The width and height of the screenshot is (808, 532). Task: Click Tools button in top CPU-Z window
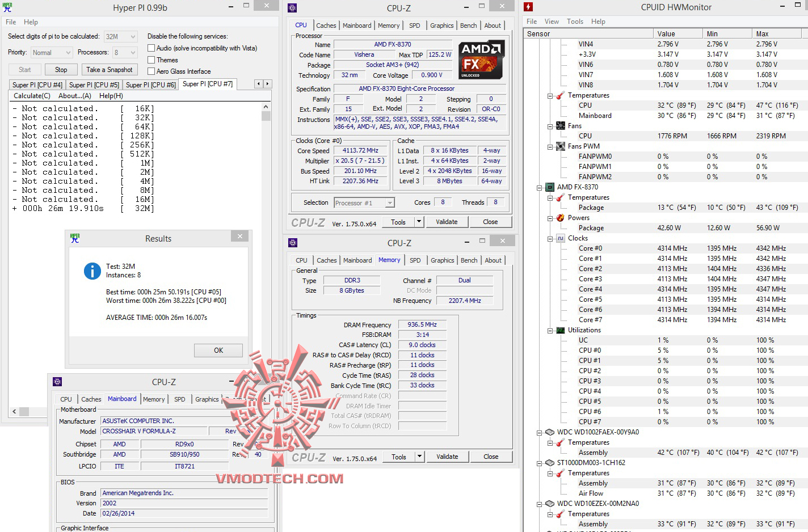(398, 222)
